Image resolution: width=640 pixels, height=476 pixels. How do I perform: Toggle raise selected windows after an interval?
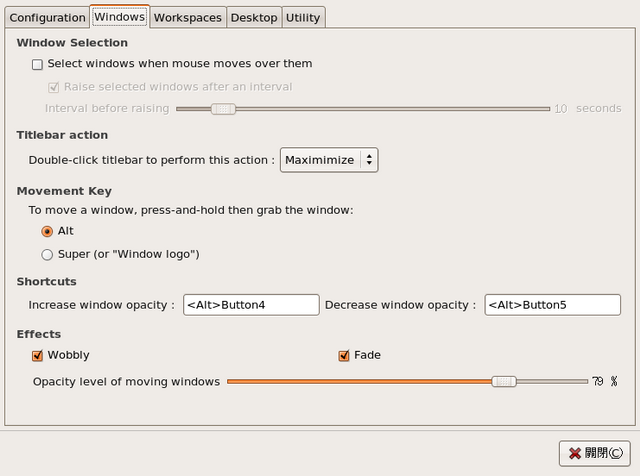tap(53, 87)
